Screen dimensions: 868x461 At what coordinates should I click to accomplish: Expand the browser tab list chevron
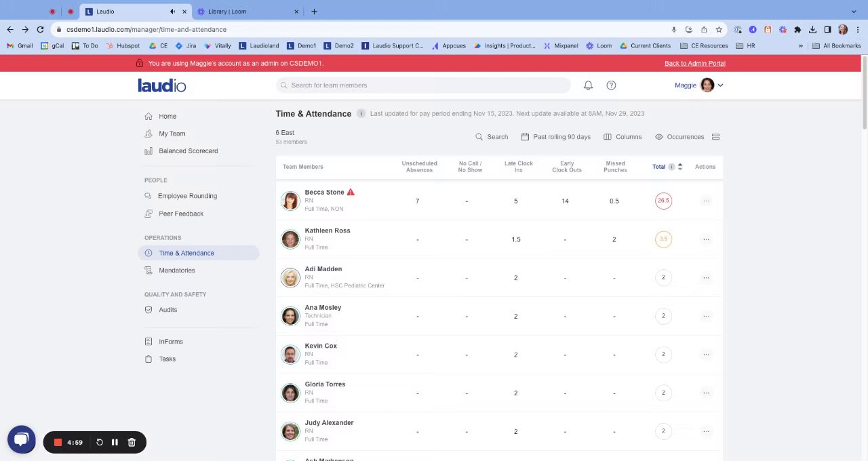coord(854,12)
